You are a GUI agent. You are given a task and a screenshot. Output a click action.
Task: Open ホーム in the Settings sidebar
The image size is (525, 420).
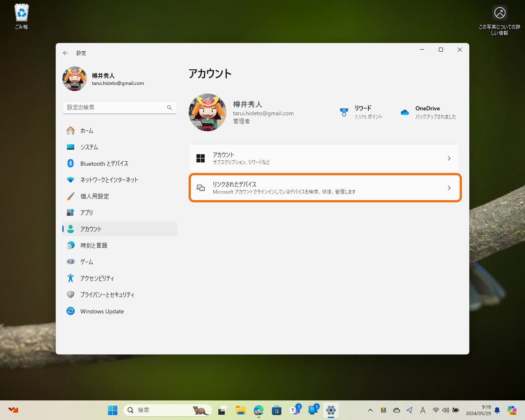[120, 130]
